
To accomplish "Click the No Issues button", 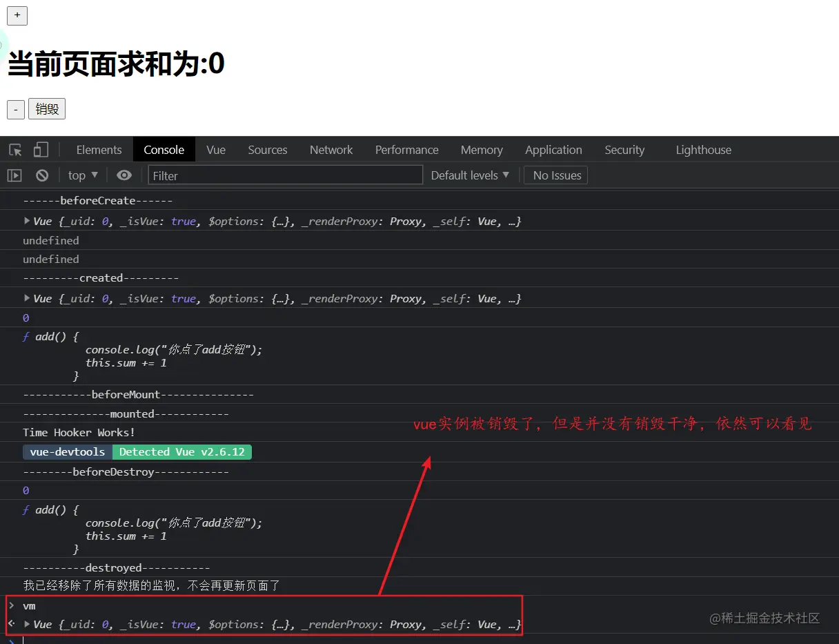I will coord(556,175).
